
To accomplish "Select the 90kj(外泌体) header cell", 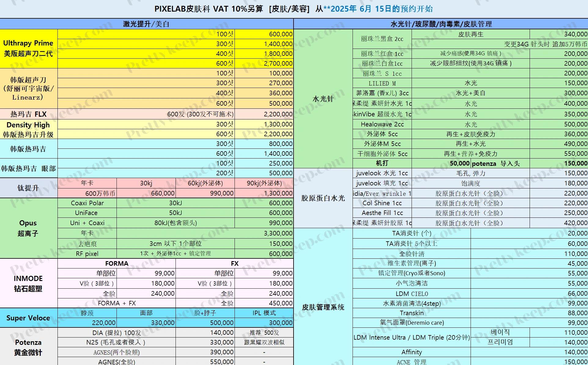I will pos(264,183).
